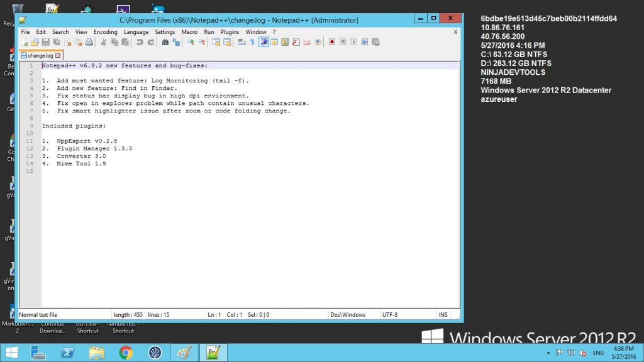
Task: Show hidden icons in system tray
Action: coord(548,353)
